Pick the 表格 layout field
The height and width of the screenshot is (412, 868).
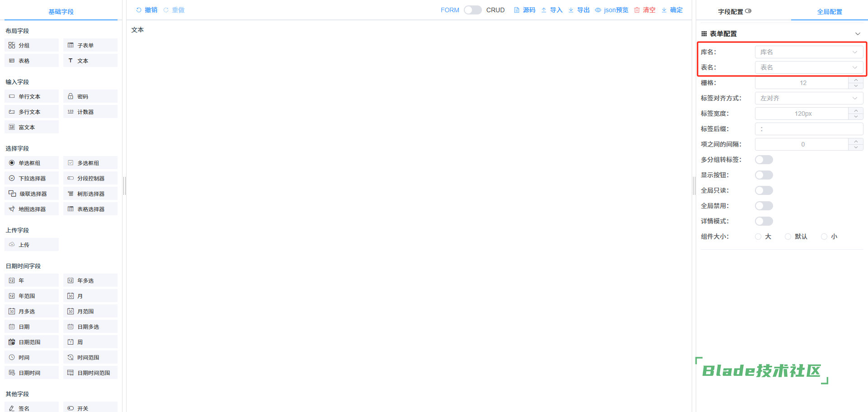32,61
